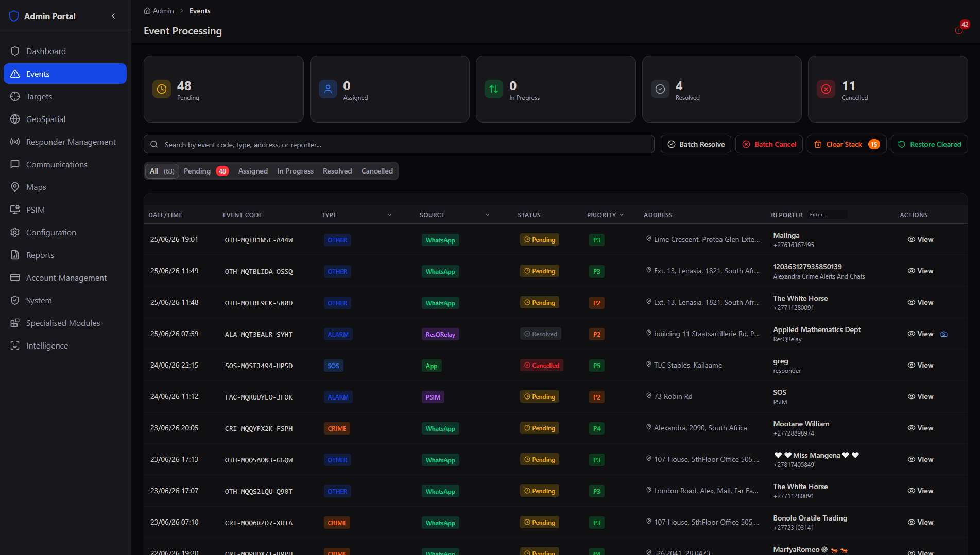Open the PRIORITY column sort dropdown

(x=622, y=215)
